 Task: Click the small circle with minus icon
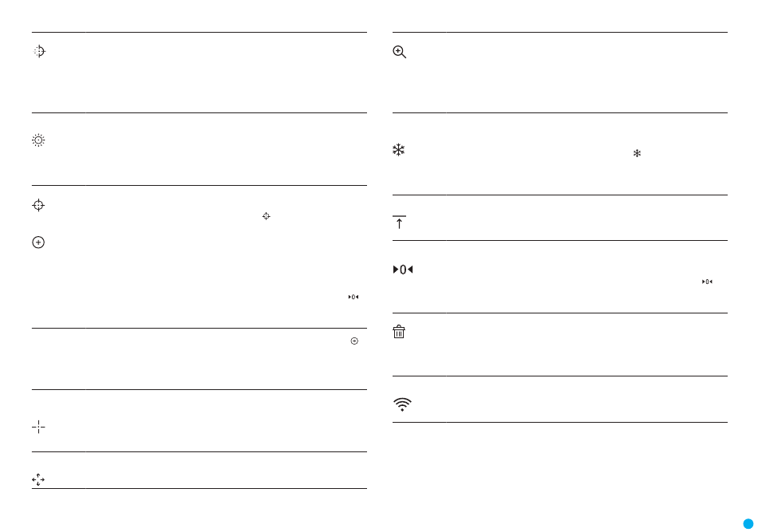click(x=354, y=341)
